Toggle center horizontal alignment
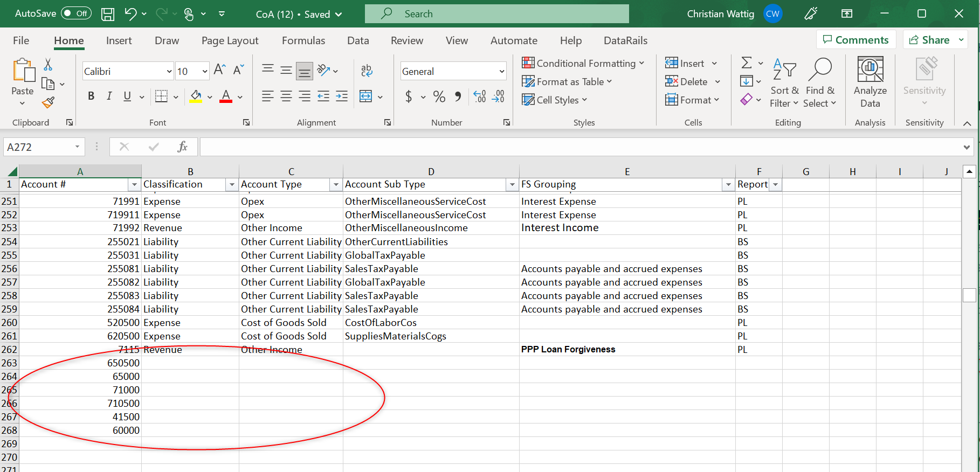This screenshot has width=980, height=472. click(286, 96)
